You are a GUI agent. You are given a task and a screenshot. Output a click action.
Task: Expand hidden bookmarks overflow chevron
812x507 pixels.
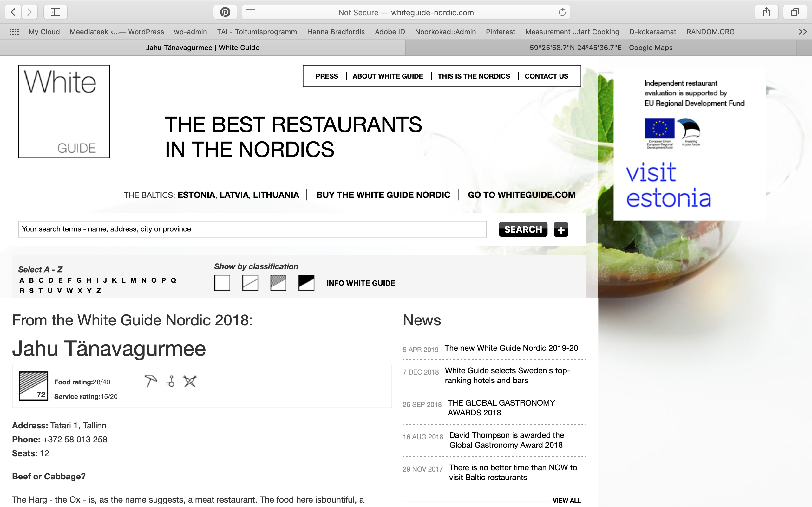[x=802, y=32]
